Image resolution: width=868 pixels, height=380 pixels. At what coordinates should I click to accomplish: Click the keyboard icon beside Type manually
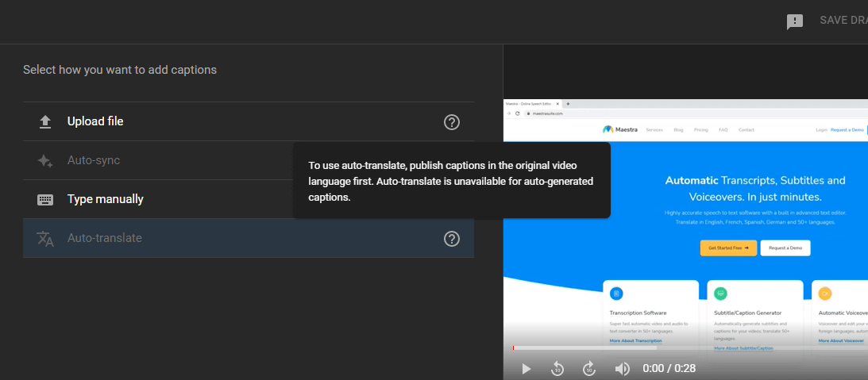45,200
